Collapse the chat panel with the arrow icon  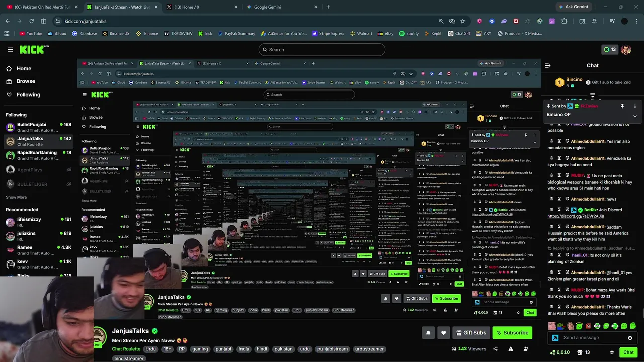coord(548,65)
